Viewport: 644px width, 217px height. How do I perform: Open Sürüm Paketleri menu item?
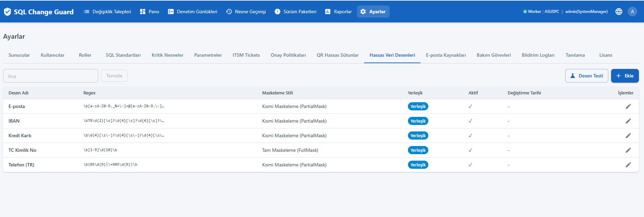pyautogui.click(x=296, y=12)
